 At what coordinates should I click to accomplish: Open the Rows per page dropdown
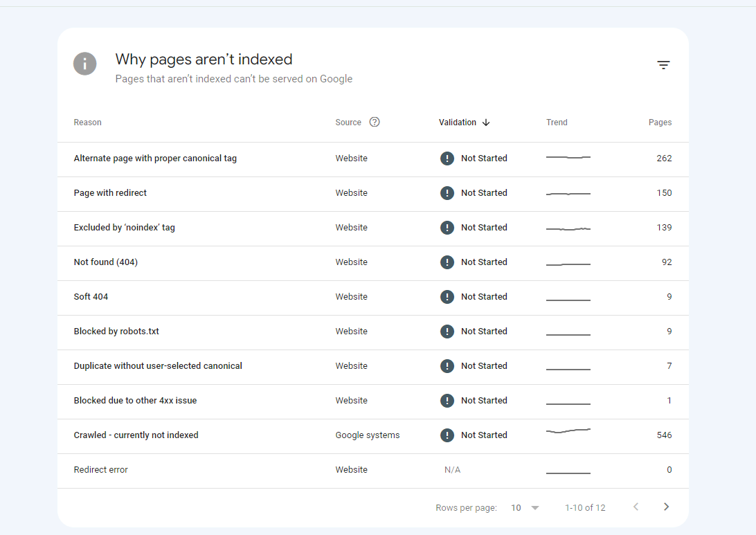coord(523,507)
